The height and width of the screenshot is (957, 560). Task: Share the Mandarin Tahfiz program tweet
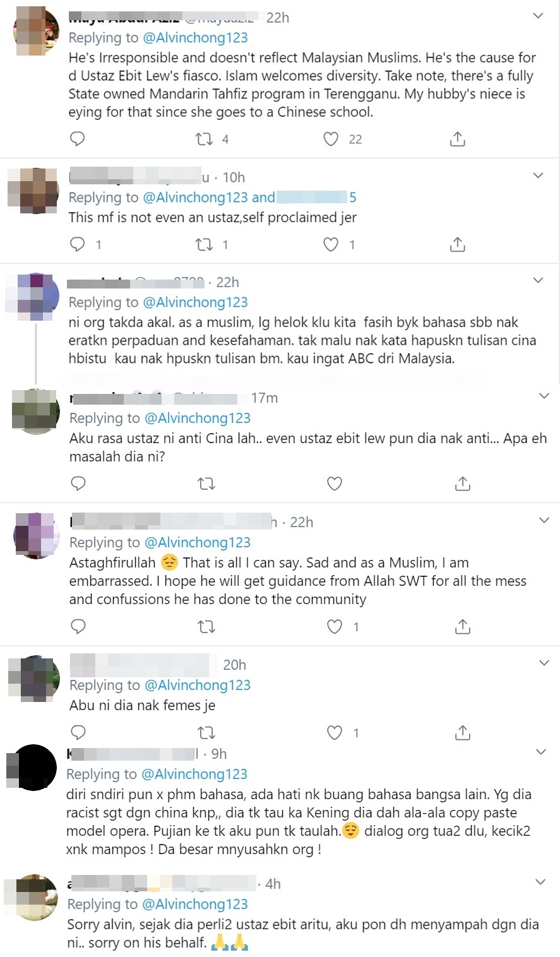[458, 139]
